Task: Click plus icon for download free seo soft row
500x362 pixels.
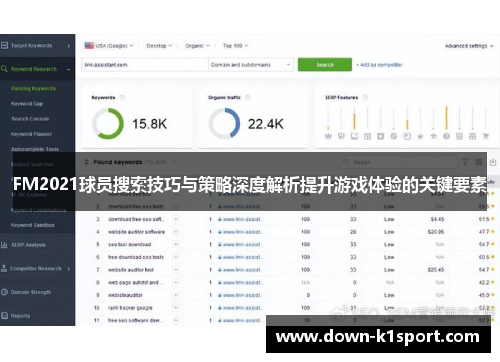Action: (x=176, y=219)
